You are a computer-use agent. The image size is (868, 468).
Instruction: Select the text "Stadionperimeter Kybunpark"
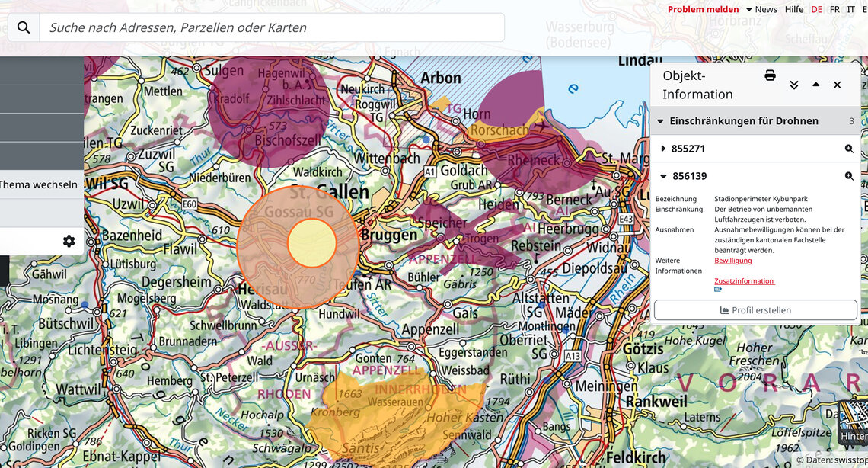(761, 199)
